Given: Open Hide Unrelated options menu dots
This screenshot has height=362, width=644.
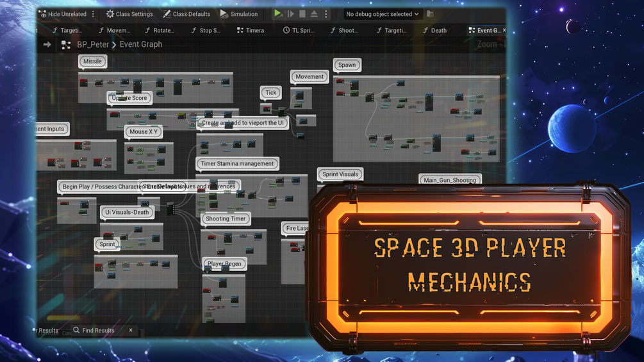Looking at the screenshot, I should tap(93, 14).
